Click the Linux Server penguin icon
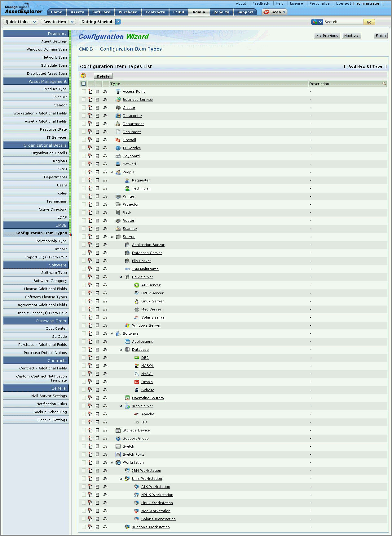392x536 pixels. pos(136,301)
